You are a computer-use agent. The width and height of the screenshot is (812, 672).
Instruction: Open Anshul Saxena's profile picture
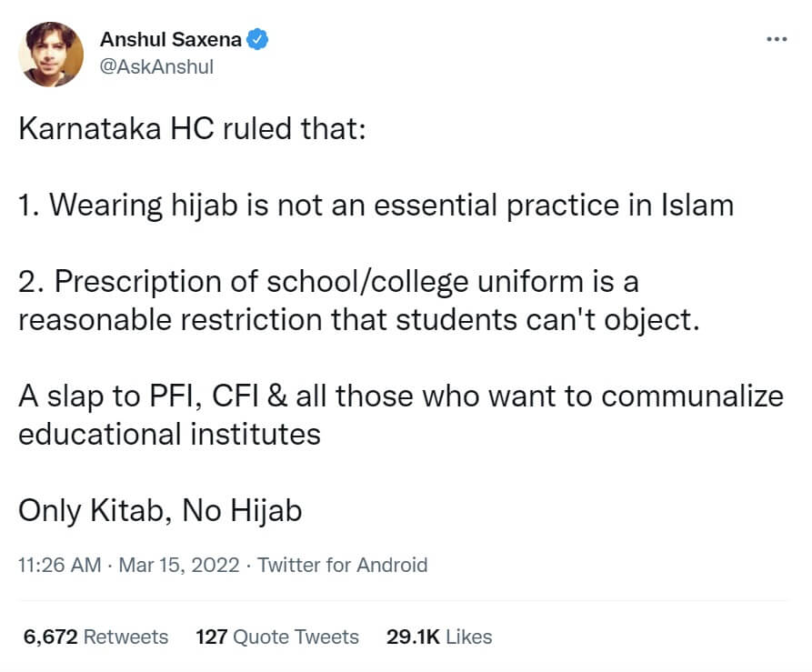point(51,54)
